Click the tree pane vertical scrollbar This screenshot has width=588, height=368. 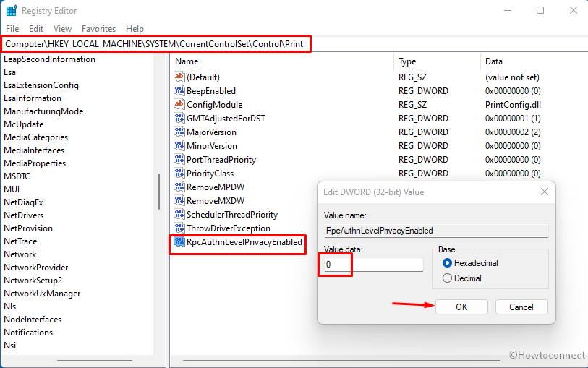click(x=159, y=191)
